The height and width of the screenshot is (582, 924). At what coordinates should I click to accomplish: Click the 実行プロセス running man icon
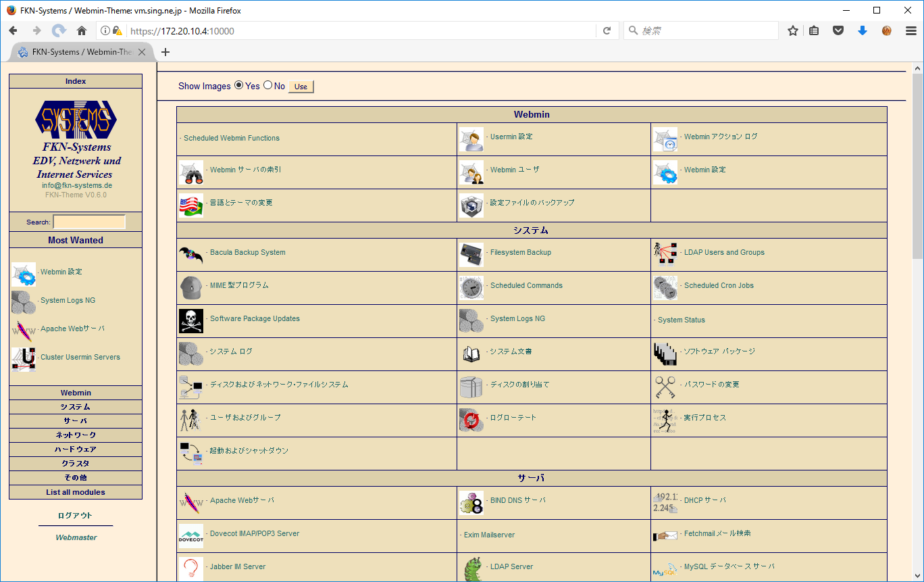pyautogui.click(x=665, y=420)
